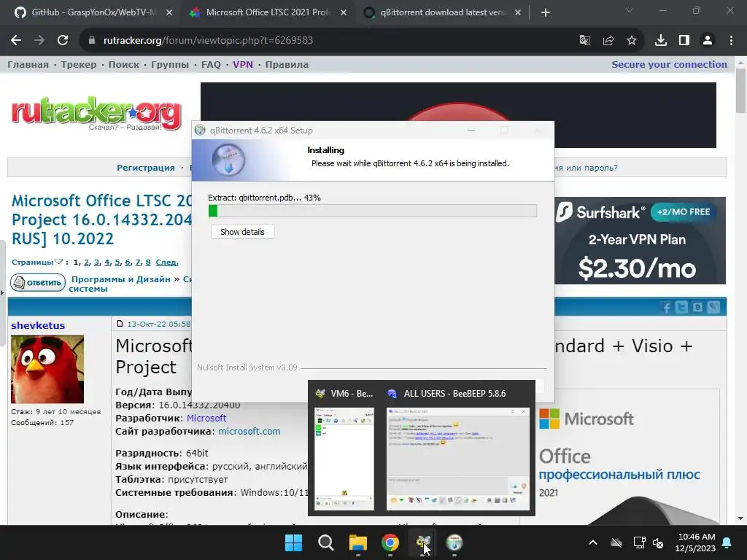
Task: Reload the rutracker page
Action: [x=63, y=41]
